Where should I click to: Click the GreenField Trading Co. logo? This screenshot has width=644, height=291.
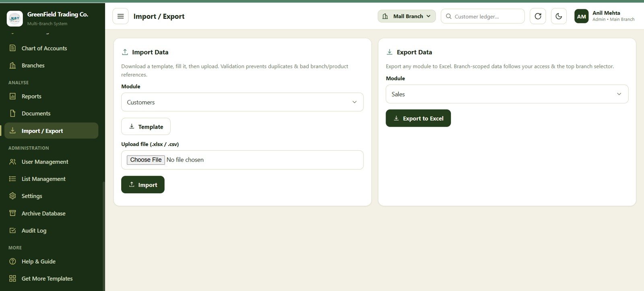pyautogui.click(x=15, y=18)
